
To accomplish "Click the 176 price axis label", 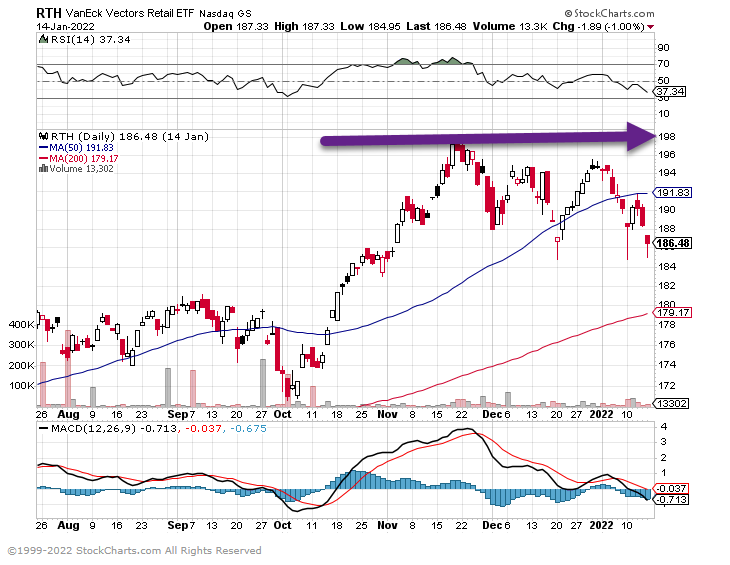I will 666,345.
